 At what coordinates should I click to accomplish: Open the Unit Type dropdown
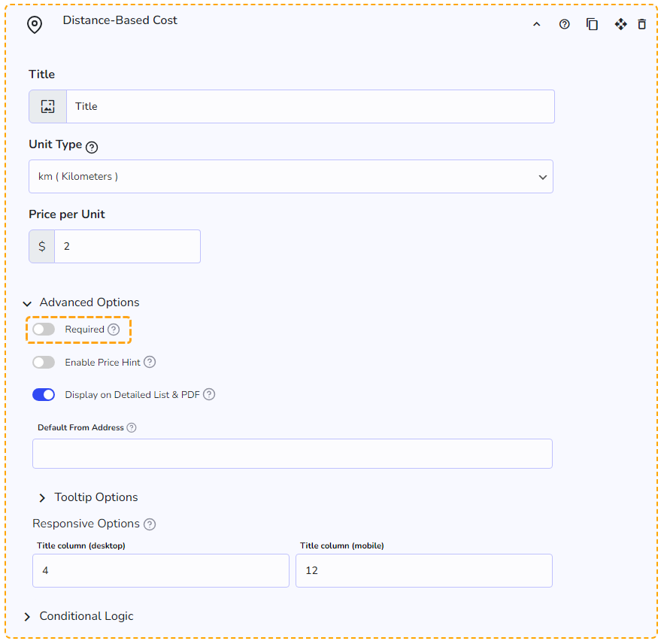[291, 176]
